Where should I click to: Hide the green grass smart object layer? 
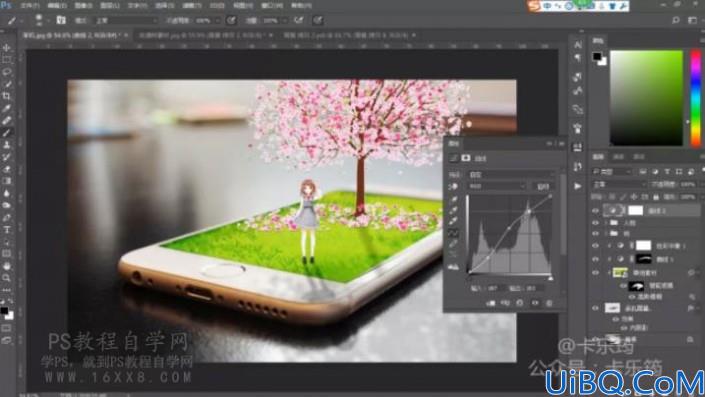pos(596,273)
